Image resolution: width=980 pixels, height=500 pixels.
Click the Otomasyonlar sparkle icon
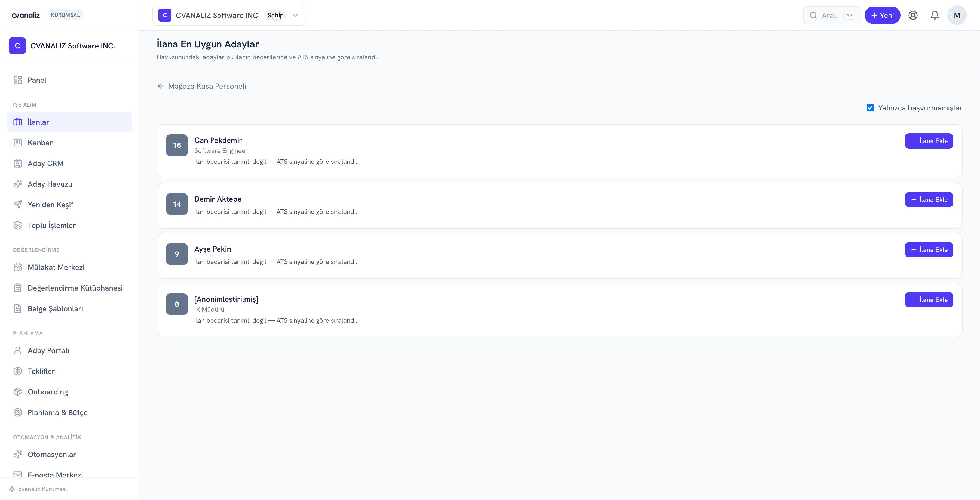tap(17, 454)
